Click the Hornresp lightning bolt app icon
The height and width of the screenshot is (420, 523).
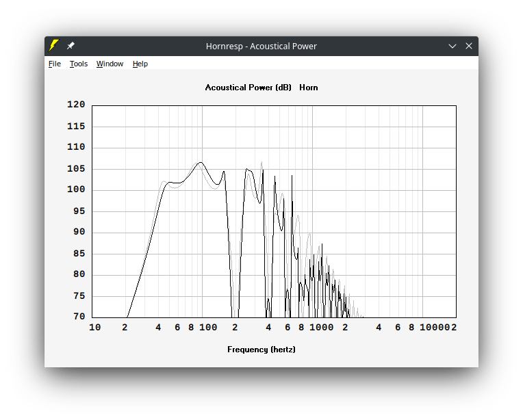(53, 46)
